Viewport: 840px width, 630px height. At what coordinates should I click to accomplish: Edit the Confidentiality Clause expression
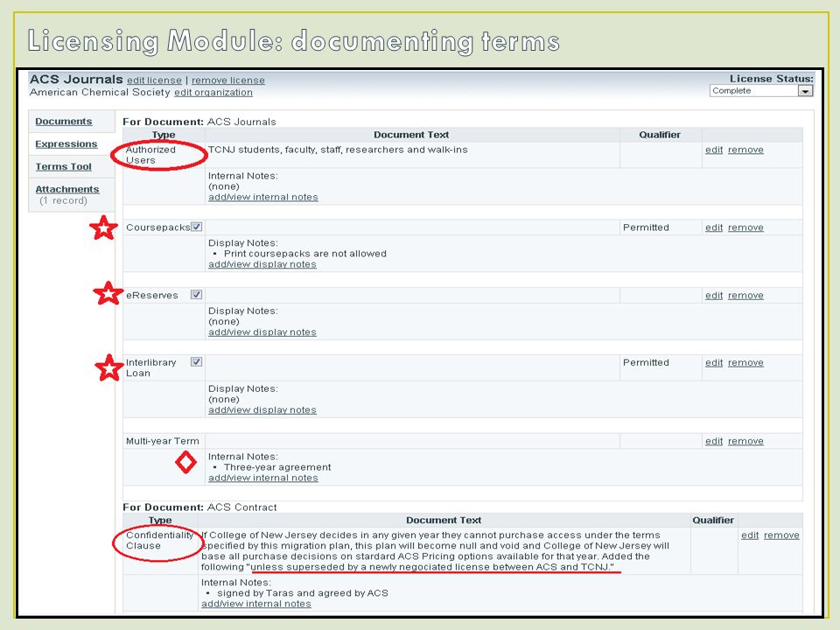pyautogui.click(x=750, y=535)
